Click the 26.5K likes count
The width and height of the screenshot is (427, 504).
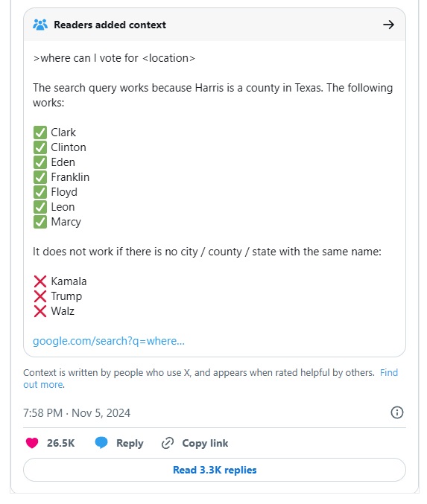[x=60, y=443]
